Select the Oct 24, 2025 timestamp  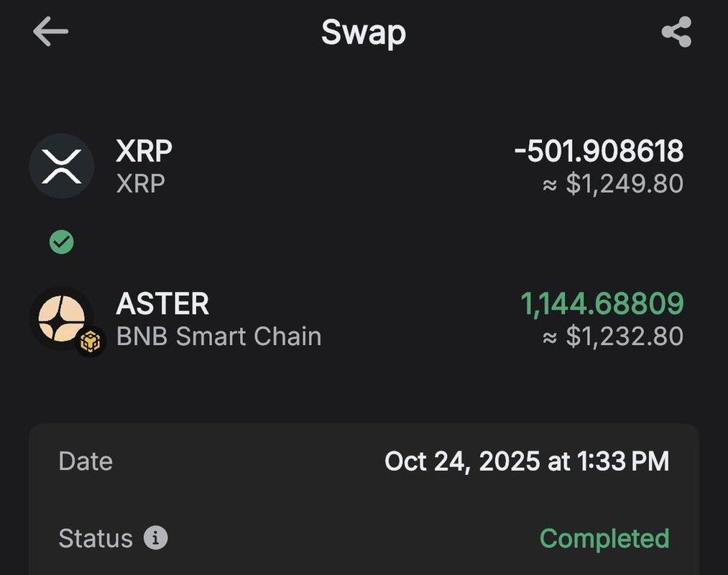point(527,461)
